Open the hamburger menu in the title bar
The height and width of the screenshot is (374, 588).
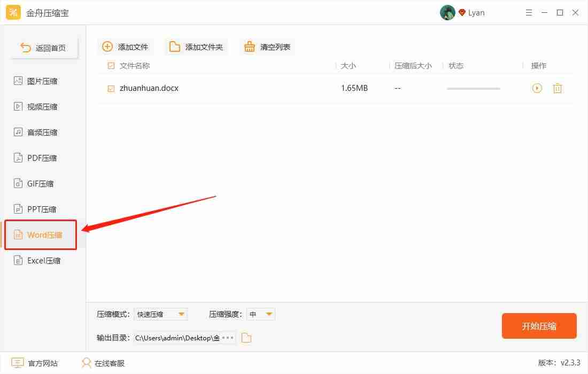point(529,13)
